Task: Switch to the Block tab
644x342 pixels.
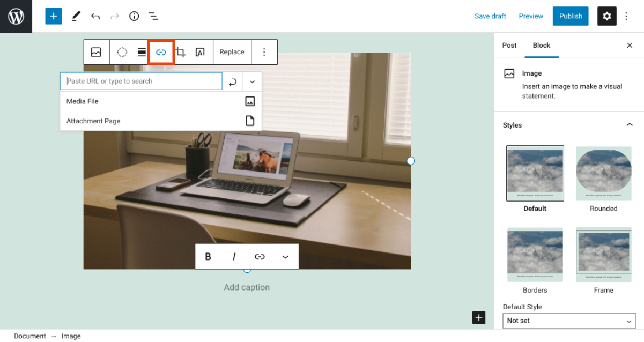Action: [542, 46]
